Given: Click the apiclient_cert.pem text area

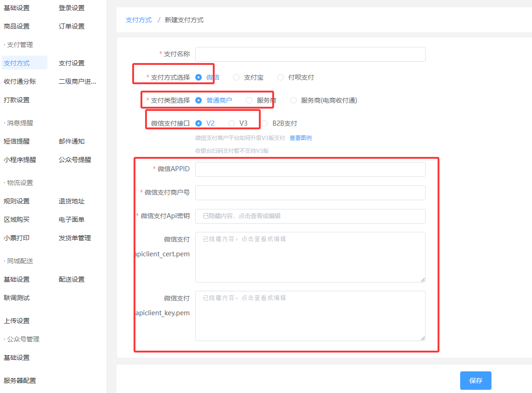Looking at the screenshot, I should click(310, 257).
